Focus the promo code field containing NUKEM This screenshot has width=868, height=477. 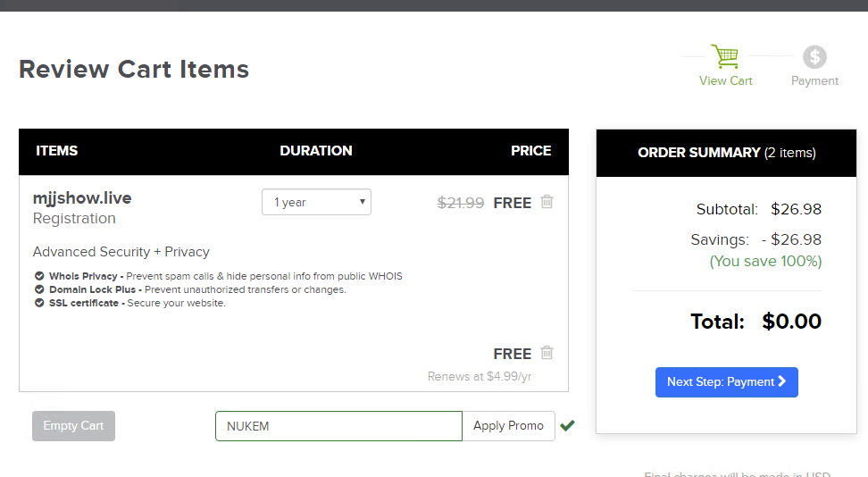pyautogui.click(x=338, y=426)
